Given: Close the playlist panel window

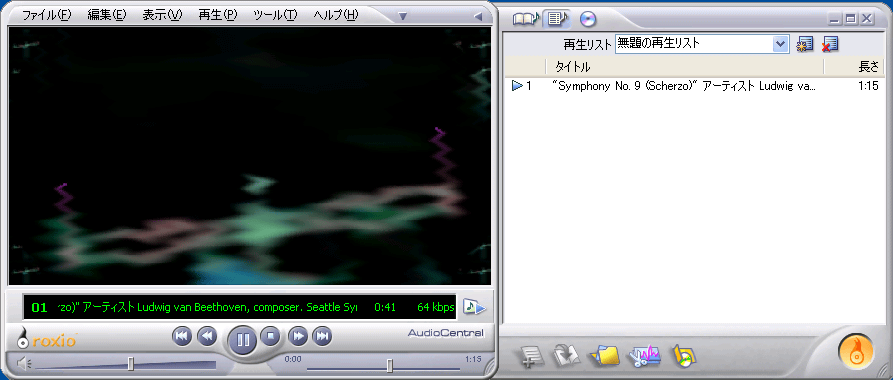Looking at the screenshot, I should [x=867, y=19].
